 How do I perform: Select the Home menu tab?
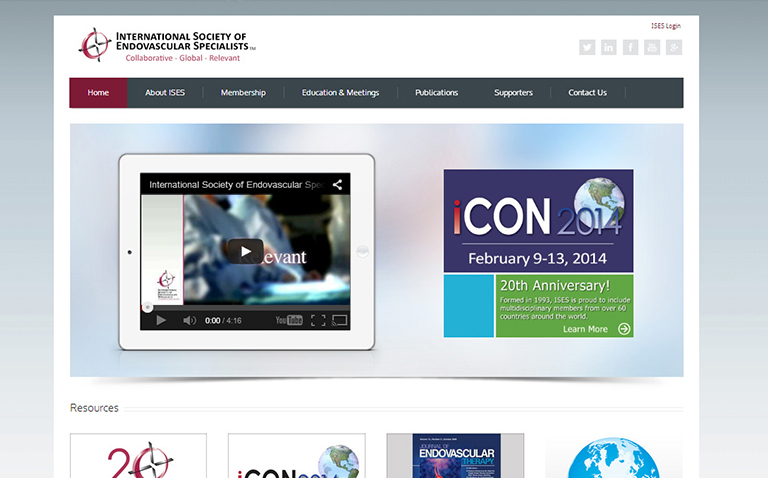pyautogui.click(x=98, y=93)
